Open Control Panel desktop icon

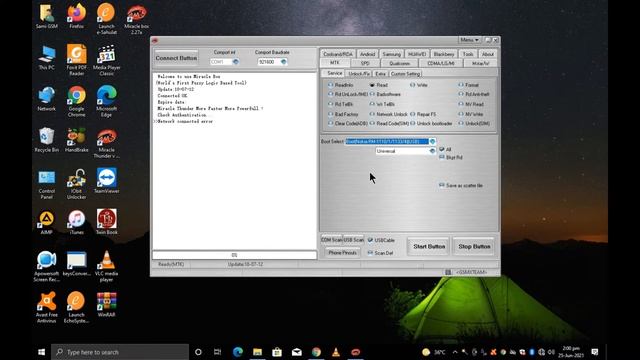click(47, 184)
